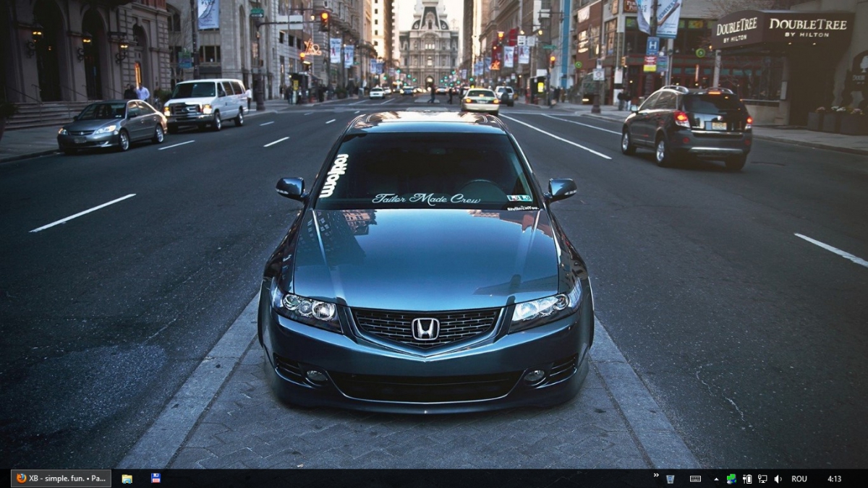Show hidden system tray icons

point(716,479)
